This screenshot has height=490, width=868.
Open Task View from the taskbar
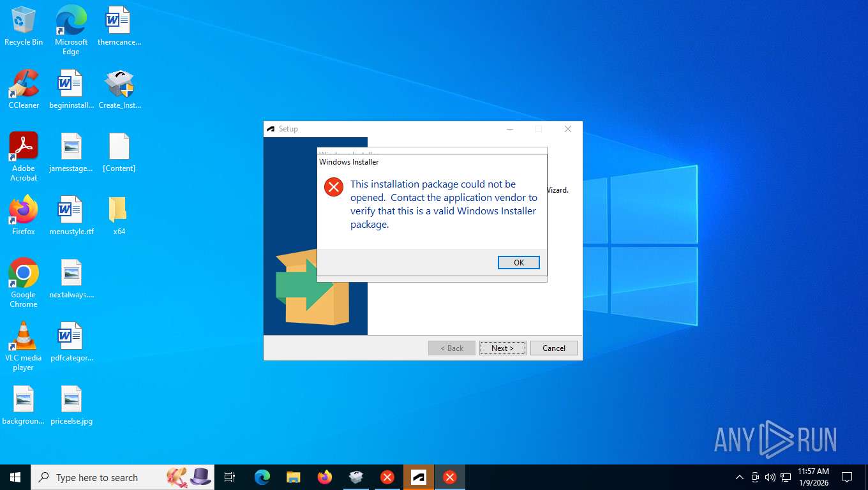click(x=230, y=477)
